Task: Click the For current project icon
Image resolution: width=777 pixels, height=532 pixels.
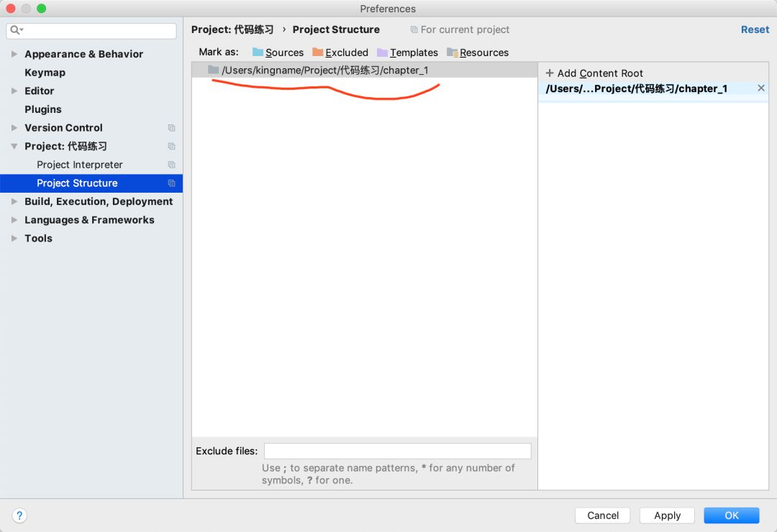Action: coord(414,29)
